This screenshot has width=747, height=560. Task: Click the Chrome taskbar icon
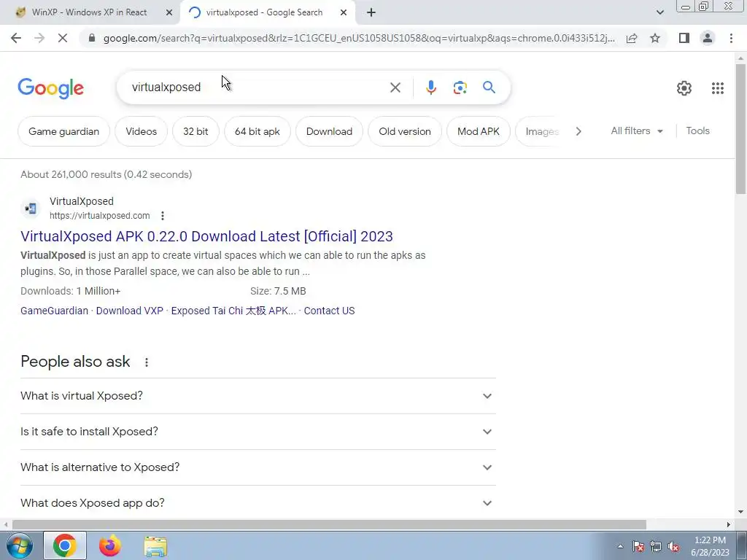tap(65, 545)
